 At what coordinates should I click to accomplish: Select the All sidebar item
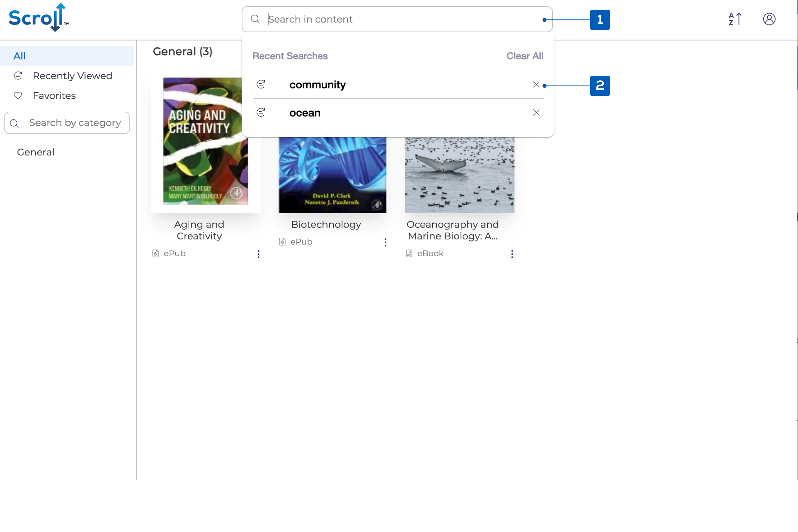point(20,56)
